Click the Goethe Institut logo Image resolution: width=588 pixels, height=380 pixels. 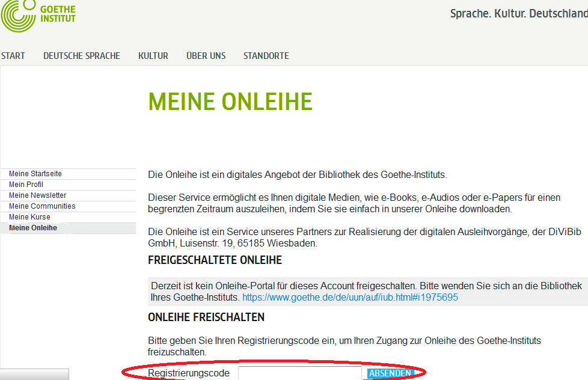click(38, 15)
